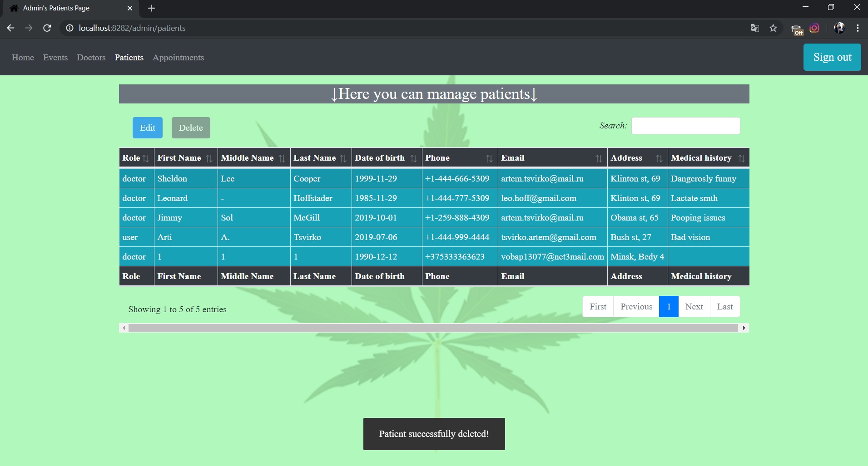Click medical history Bad vision

click(x=690, y=237)
